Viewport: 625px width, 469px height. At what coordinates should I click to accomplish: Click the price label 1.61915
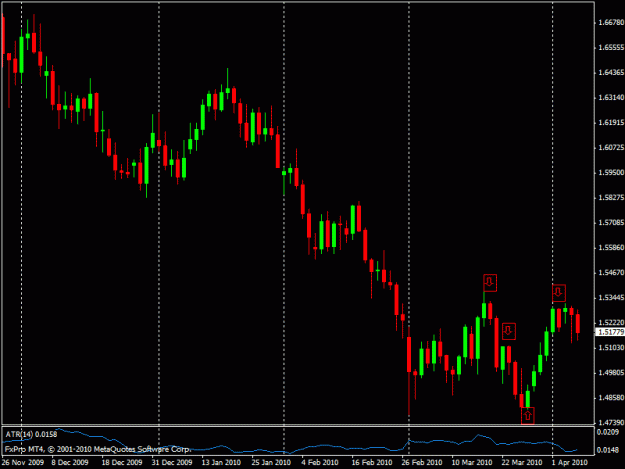611,122
